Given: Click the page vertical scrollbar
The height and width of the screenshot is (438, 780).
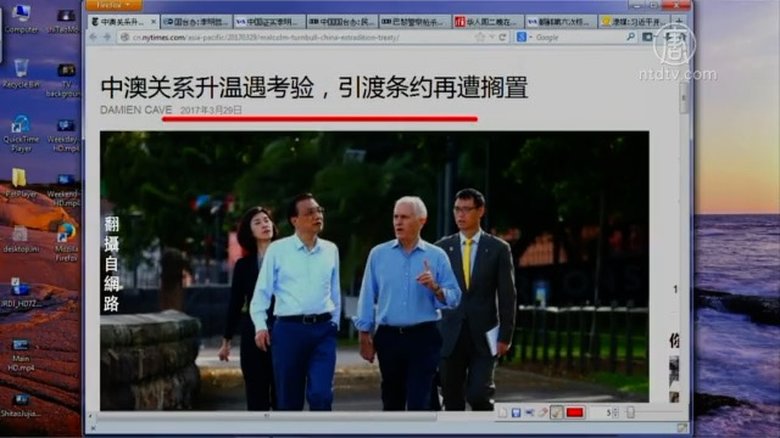Looking at the screenshot, I should click(x=684, y=200).
